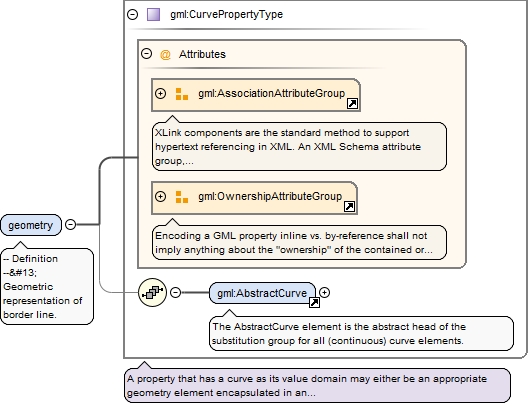Screen dimensions: 529x406
Task: Follow OwnershipAttributeGroup reference arrow icon
Action: [x=349, y=207]
